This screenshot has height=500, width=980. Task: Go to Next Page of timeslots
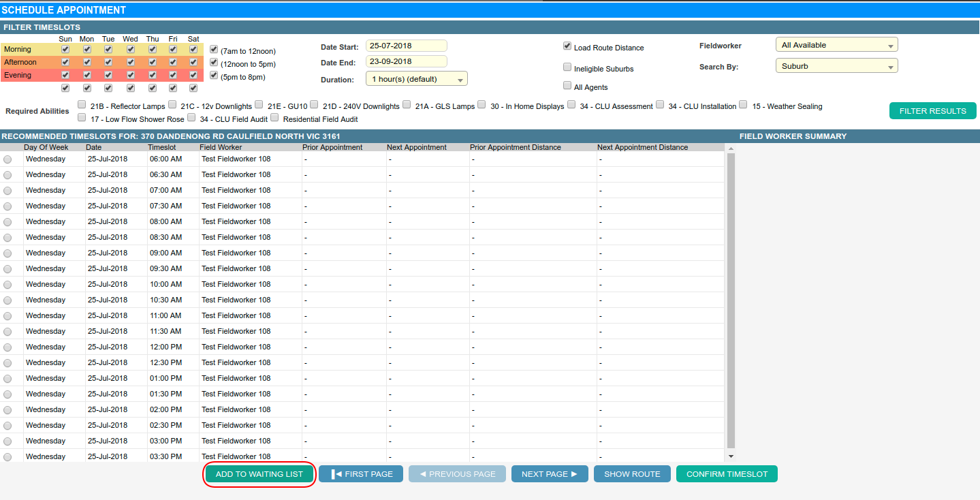549,474
